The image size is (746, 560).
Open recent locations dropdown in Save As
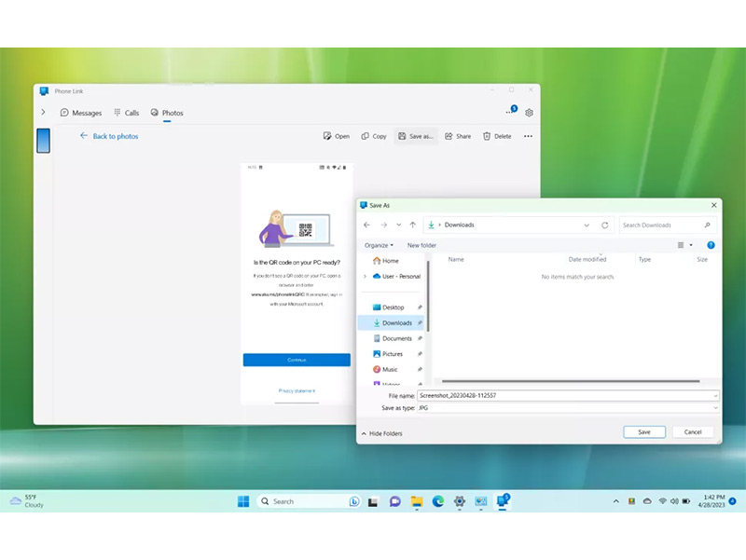tap(399, 225)
